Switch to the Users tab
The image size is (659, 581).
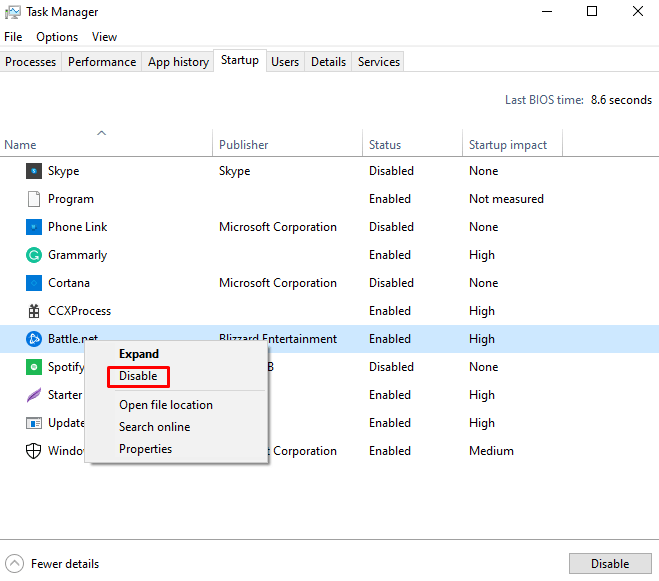(285, 62)
